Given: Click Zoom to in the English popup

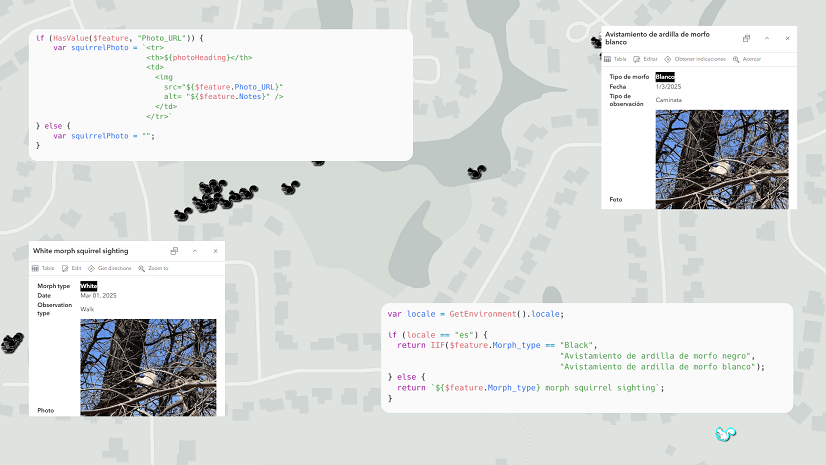Looking at the screenshot, I should click(153, 269).
